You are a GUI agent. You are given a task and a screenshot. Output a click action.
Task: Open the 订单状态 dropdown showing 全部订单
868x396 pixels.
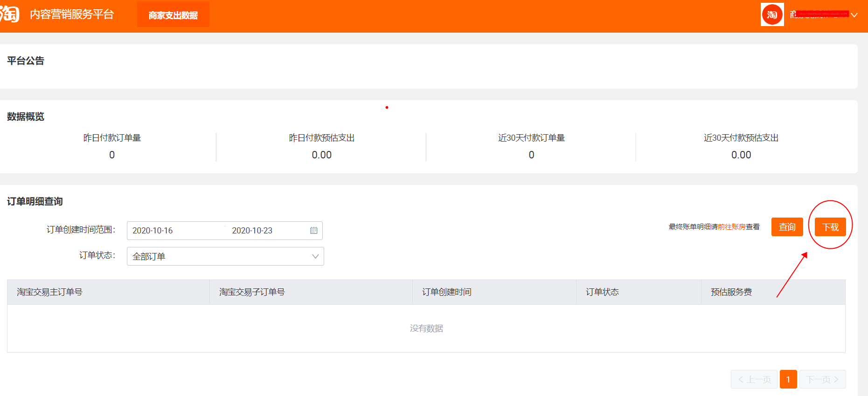225,256
